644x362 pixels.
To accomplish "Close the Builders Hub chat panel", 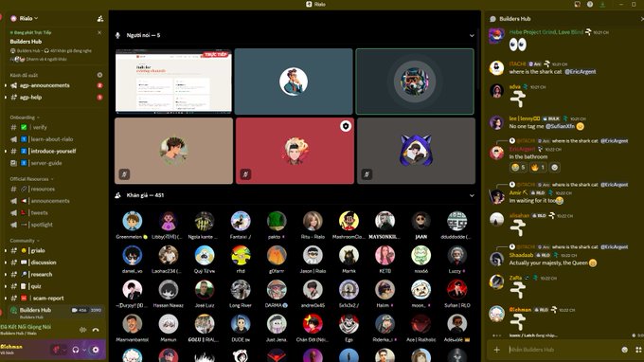I will (641, 19).
